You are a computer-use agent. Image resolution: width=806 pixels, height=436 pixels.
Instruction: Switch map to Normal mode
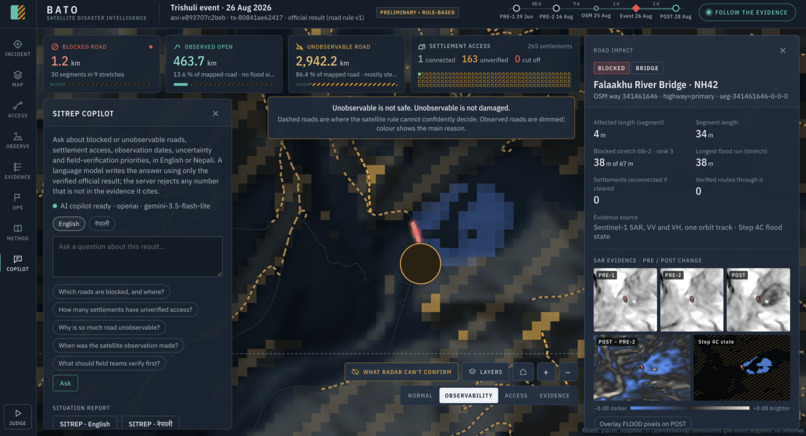(420, 395)
